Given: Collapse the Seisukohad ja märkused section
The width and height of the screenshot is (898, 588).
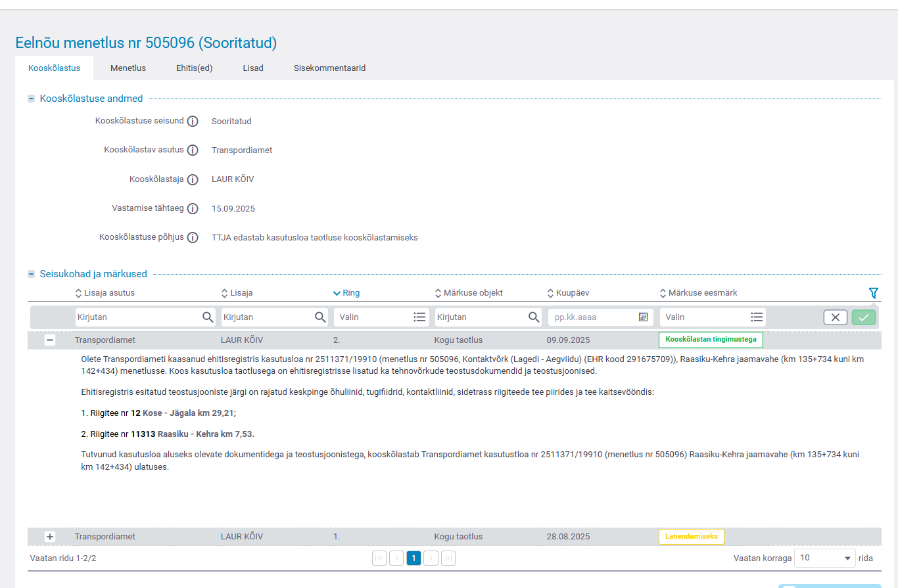Looking at the screenshot, I should 31,274.
